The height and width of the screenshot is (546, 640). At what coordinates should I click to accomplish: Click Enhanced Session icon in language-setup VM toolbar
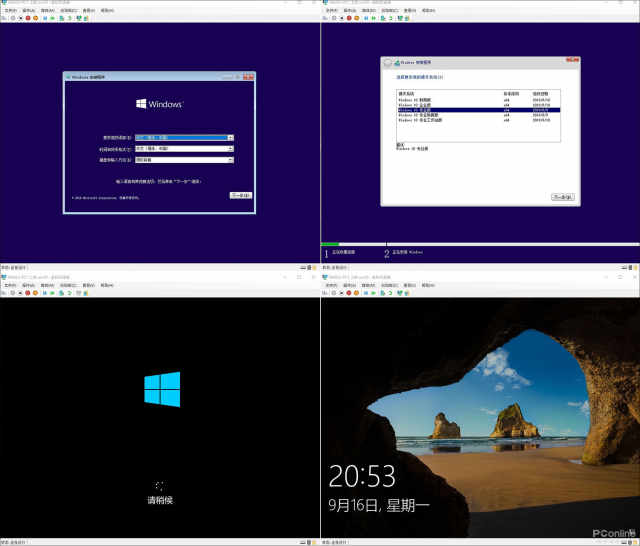[x=79, y=18]
